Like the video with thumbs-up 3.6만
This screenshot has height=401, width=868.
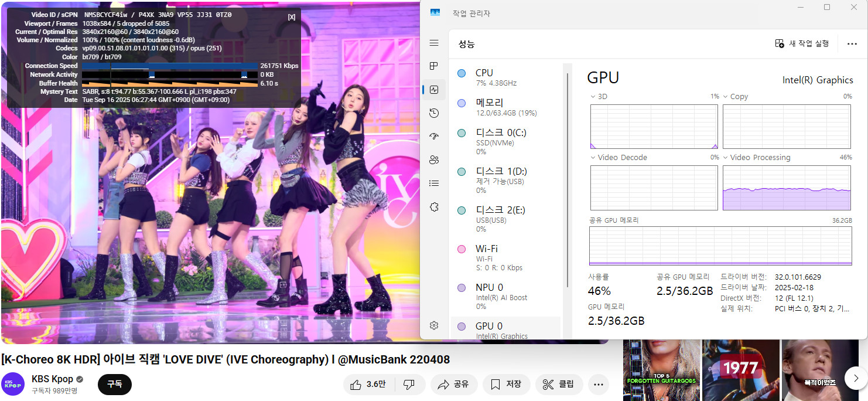click(x=368, y=385)
